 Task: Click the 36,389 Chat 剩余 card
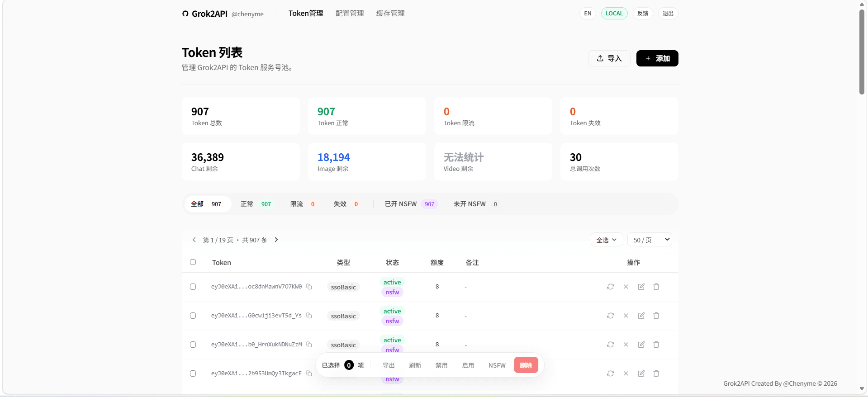(x=241, y=162)
